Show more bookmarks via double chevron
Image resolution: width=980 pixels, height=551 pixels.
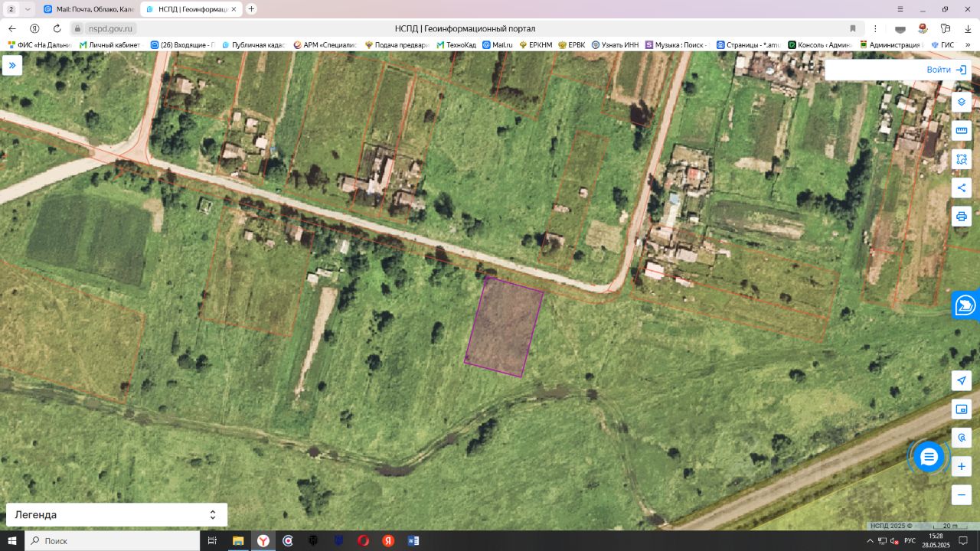coord(969,44)
